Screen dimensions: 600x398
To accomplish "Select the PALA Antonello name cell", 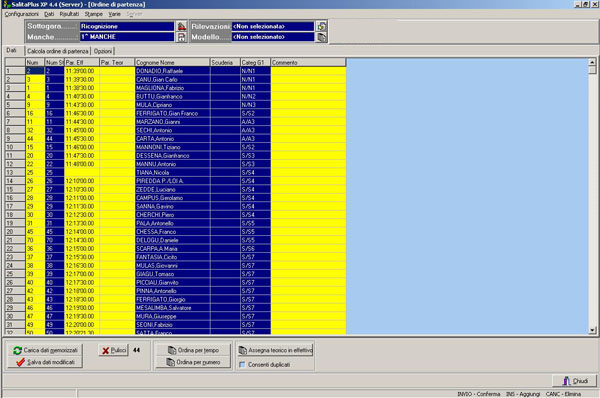I will pos(172,223).
